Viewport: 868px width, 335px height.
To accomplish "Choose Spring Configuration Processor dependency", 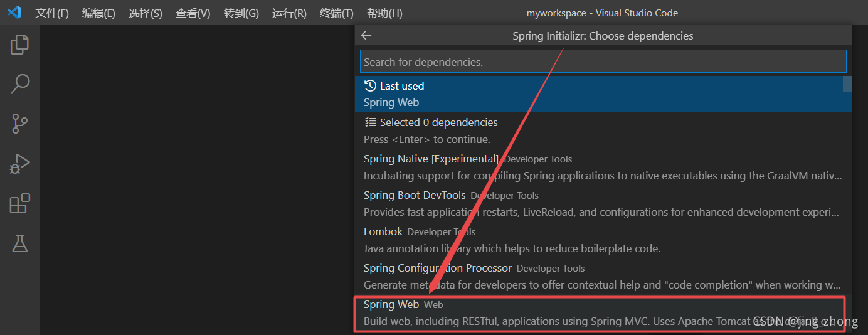I will (x=603, y=276).
